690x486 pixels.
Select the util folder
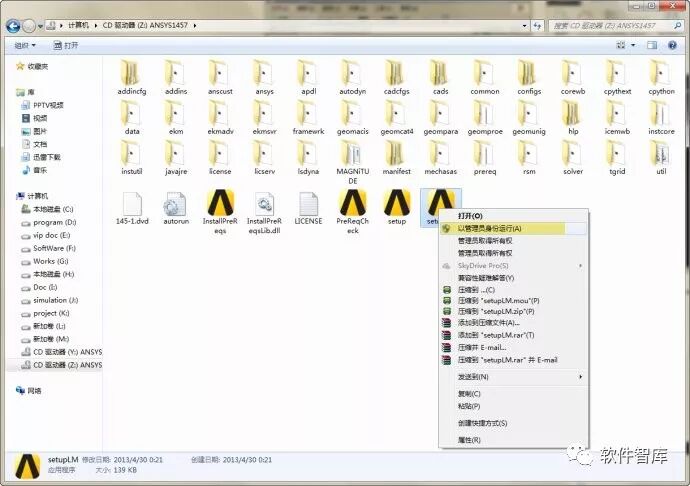[661, 158]
